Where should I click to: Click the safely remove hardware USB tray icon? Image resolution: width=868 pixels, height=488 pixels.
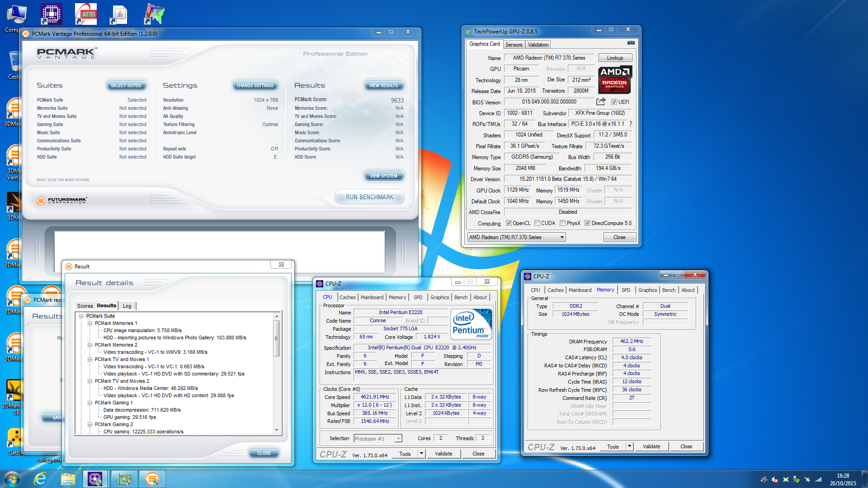coord(796,479)
